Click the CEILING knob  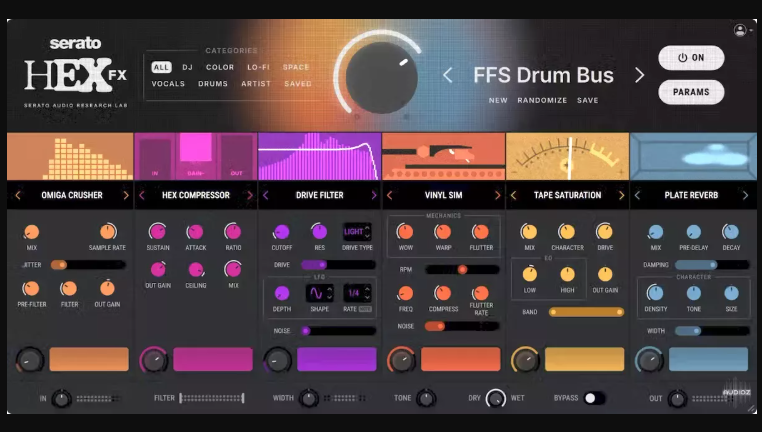coord(195,269)
